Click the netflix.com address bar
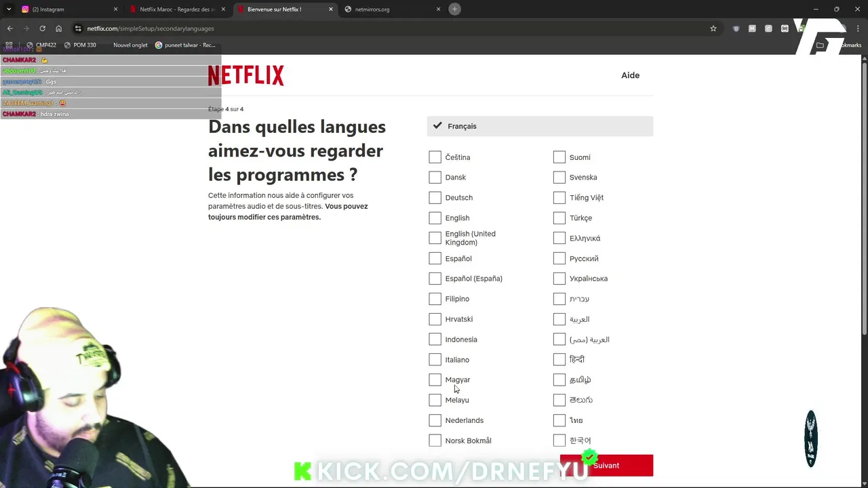This screenshot has width=868, height=488. (393, 28)
